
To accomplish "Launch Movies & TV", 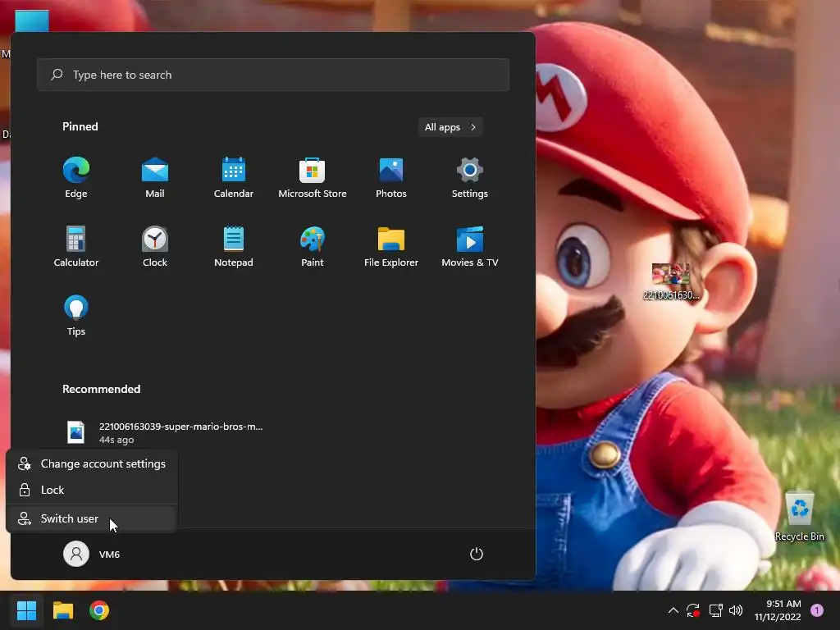I will 470,246.
